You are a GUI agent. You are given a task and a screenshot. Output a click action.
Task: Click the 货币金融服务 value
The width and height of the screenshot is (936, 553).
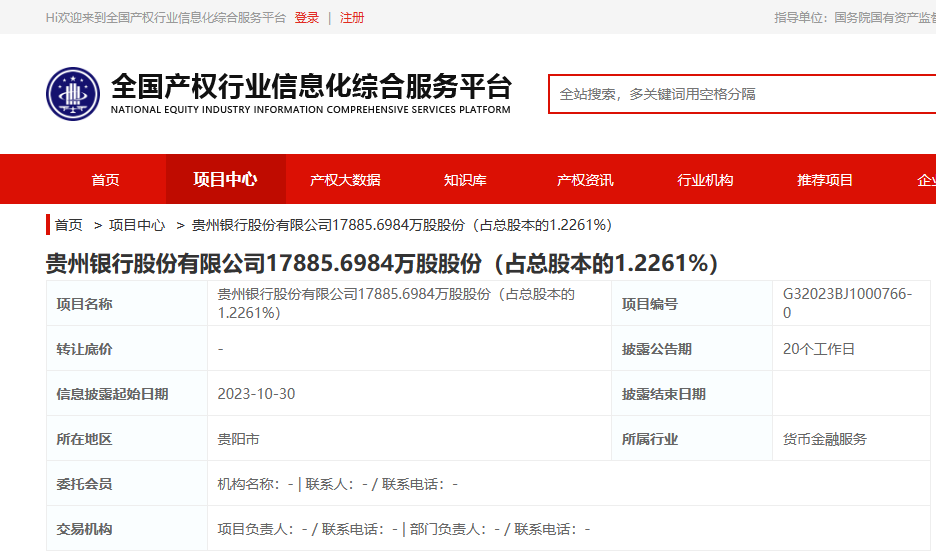(x=824, y=439)
